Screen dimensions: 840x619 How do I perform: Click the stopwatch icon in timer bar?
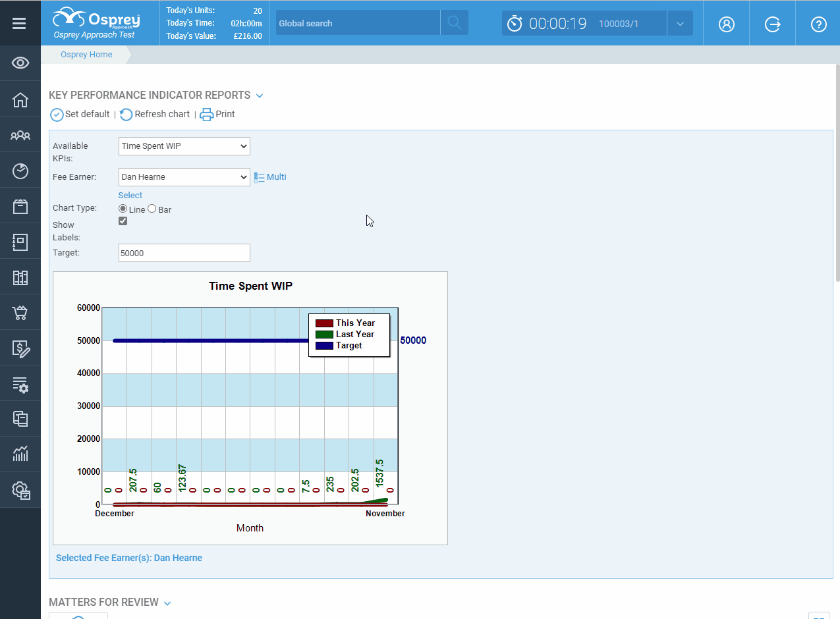[x=516, y=23]
